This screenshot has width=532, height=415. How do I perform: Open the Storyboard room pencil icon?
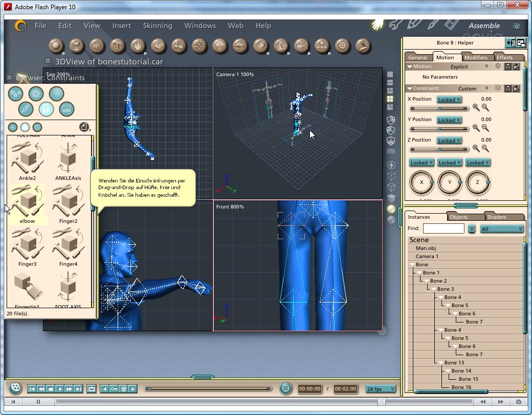pyautogui.click(x=415, y=25)
